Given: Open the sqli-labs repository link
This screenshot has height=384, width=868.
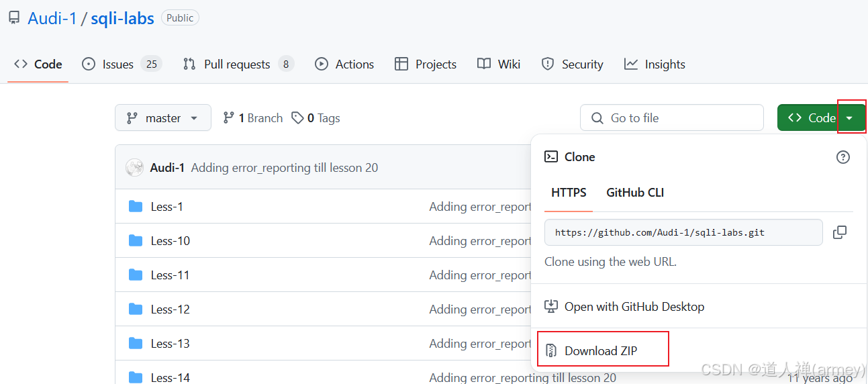Looking at the screenshot, I should [x=122, y=18].
